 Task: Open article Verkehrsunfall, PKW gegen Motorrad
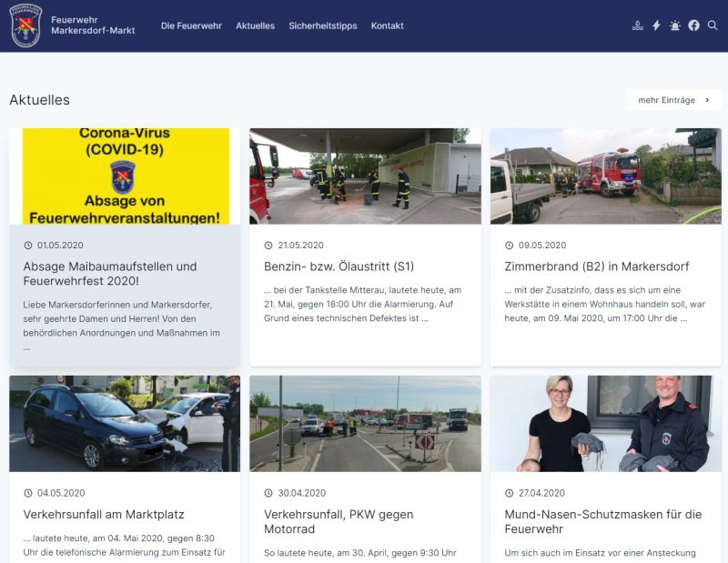point(339,522)
